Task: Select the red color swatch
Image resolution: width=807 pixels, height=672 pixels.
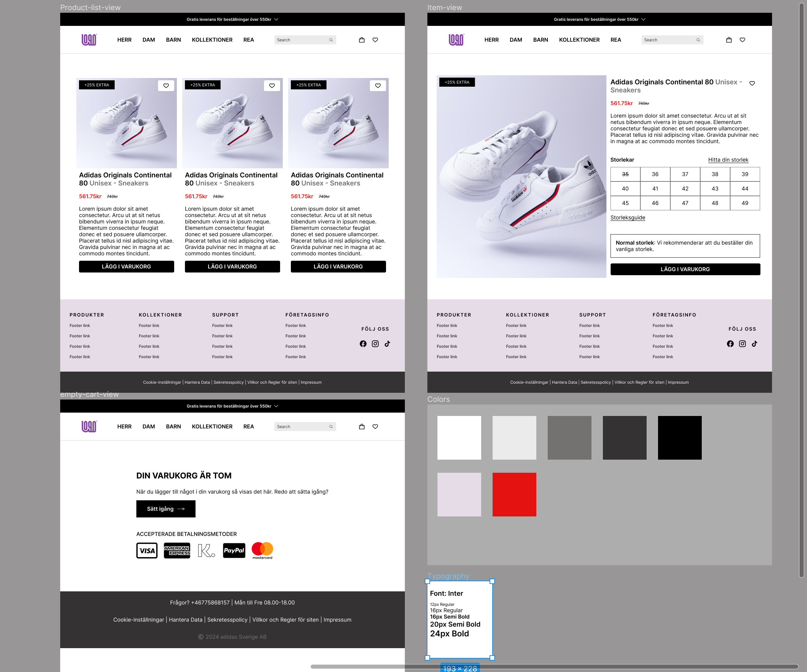Action: pos(514,494)
